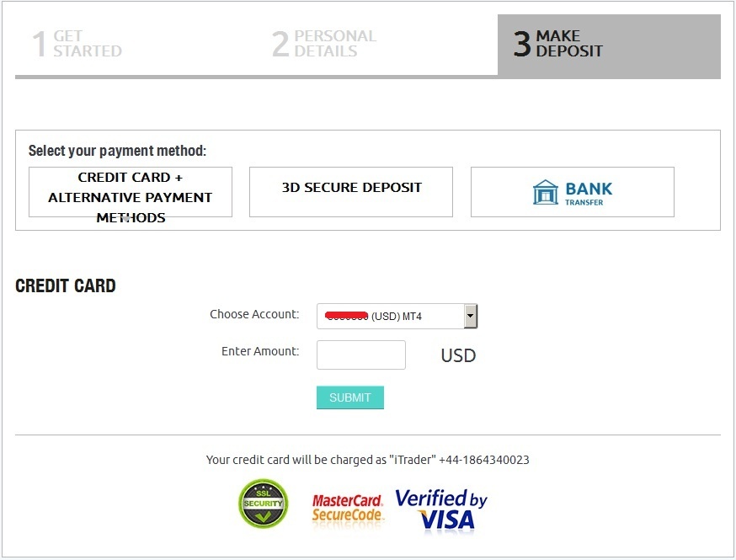The image size is (736, 560).
Task: Click the bank building icon on Bank Transfer
Action: pyautogui.click(x=546, y=192)
